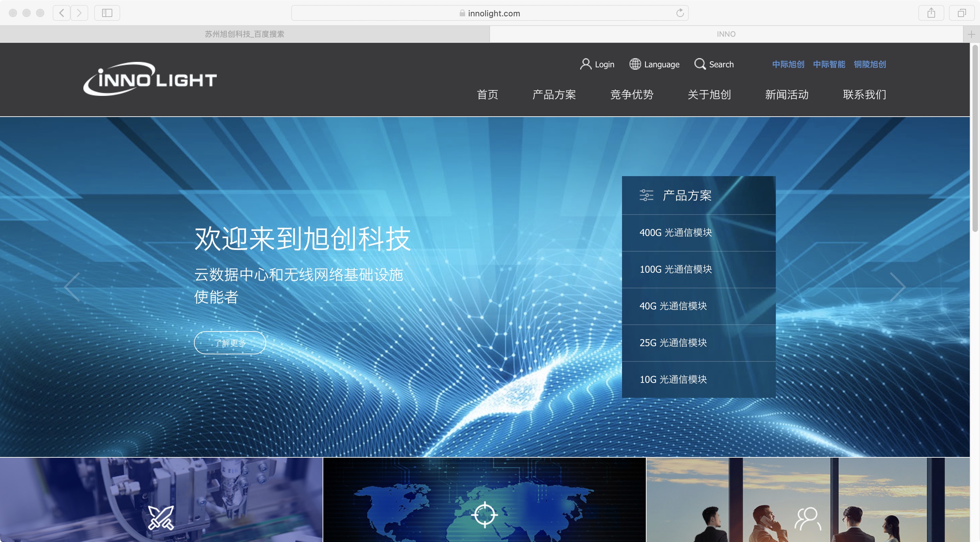Screen dimensions: 980x542
Task: Toggle the Safari sidebar button
Action: (107, 13)
